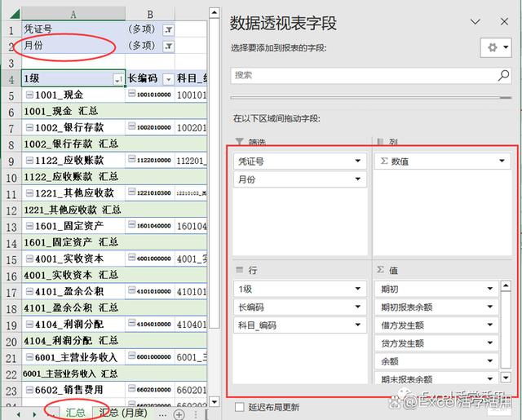Open dropdown for 期末报表余额 value field

(490, 378)
